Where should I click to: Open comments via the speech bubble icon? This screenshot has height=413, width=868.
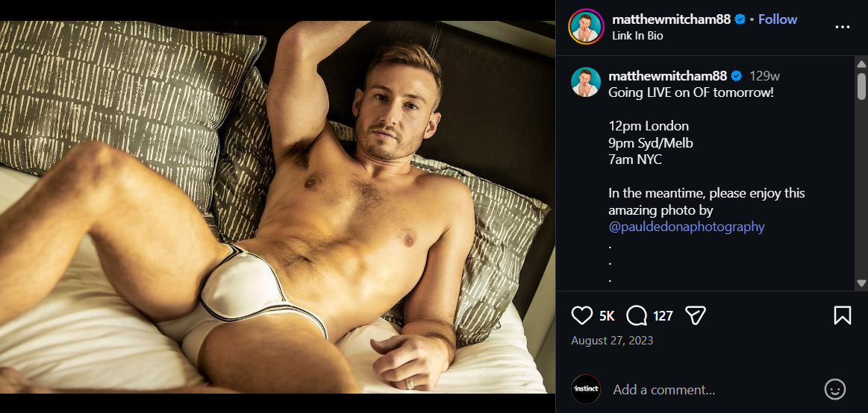637,316
